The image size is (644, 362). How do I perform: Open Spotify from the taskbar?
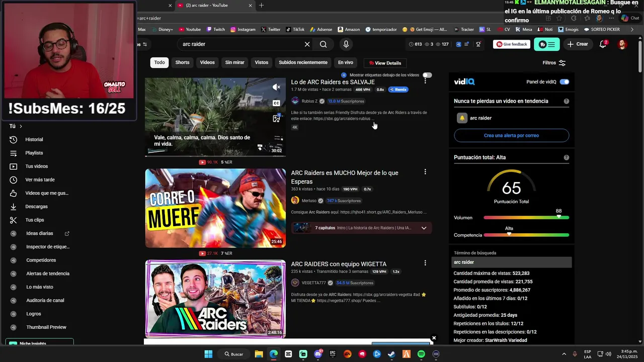421,354
